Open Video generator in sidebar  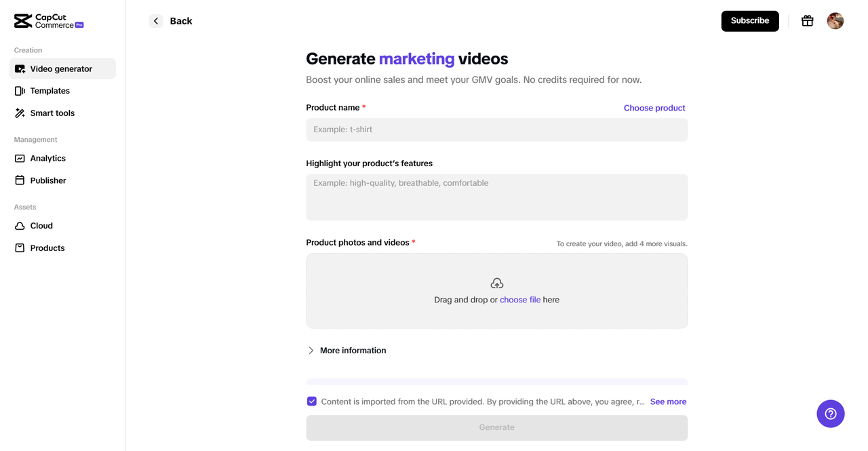click(x=62, y=68)
